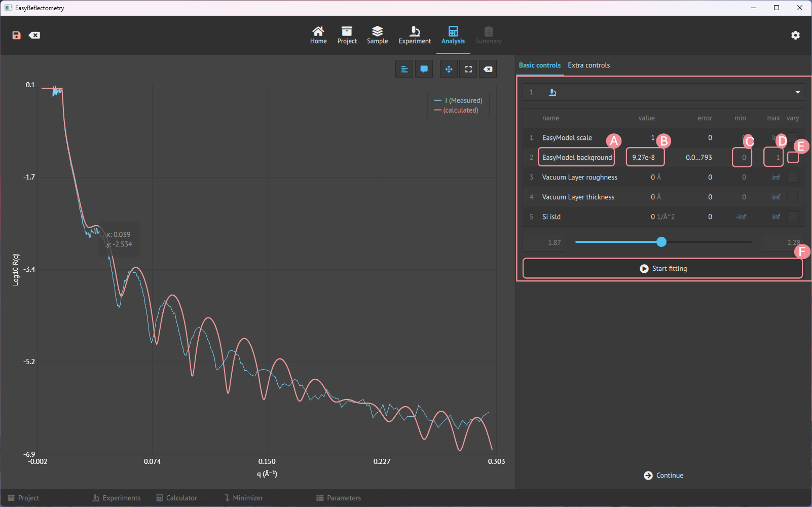Reset the plot view with the fullscreen icon
This screenshot has width=812, height=507.
468,68
